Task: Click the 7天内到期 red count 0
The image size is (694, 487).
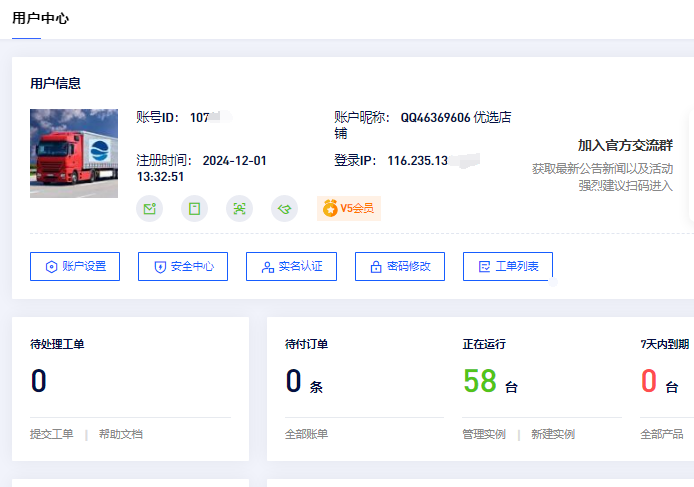Action: click(648, 381)
